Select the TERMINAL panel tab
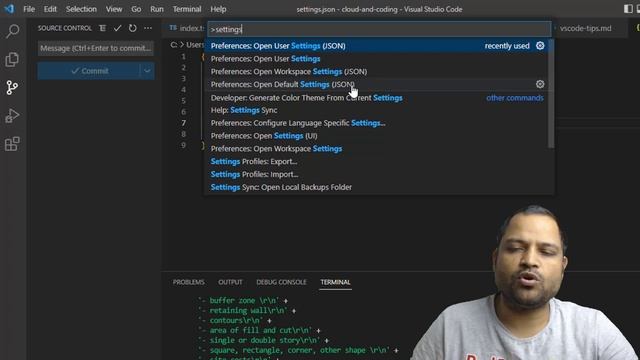Image resolution: width=640 pixels, height=360 pixels. click(335, 282)
